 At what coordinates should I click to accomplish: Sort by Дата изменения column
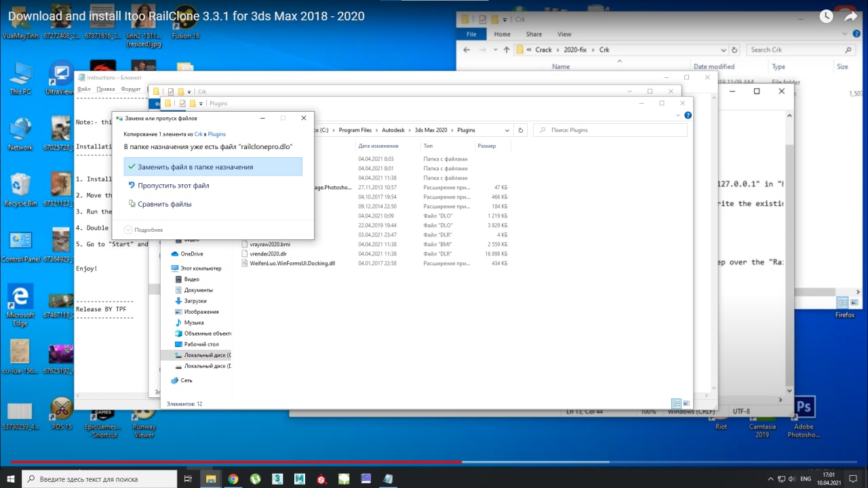click(378, 146)
